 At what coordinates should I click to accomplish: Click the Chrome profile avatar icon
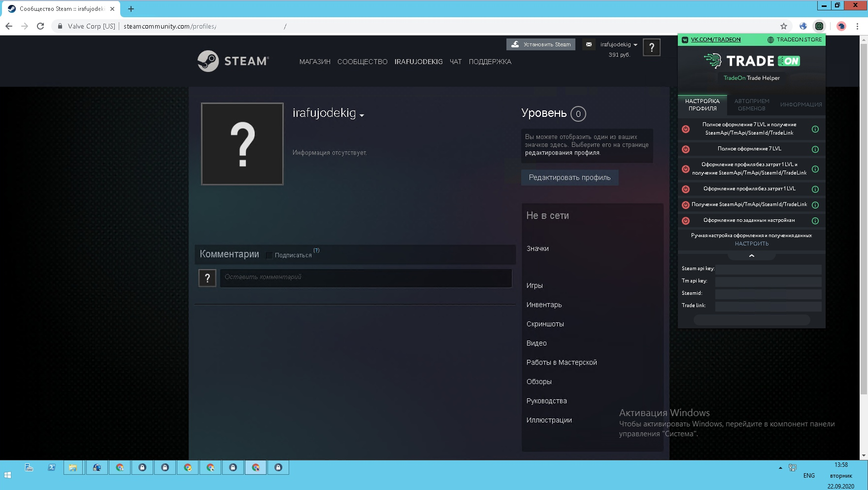pyautogui.click(x=841, y=26)
